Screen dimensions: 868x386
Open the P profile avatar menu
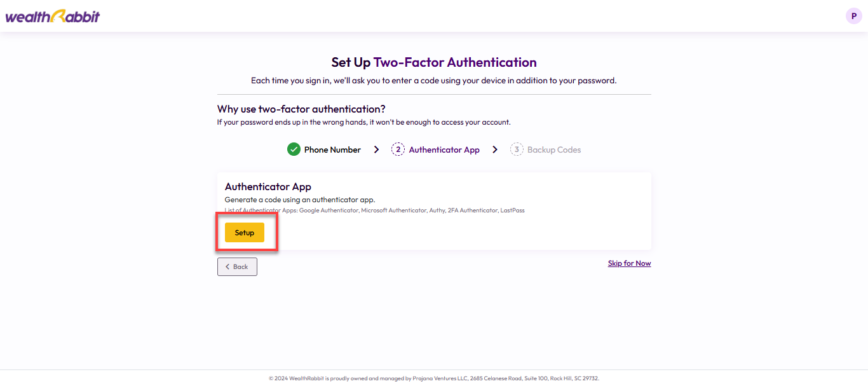click(x=853, y=16)
